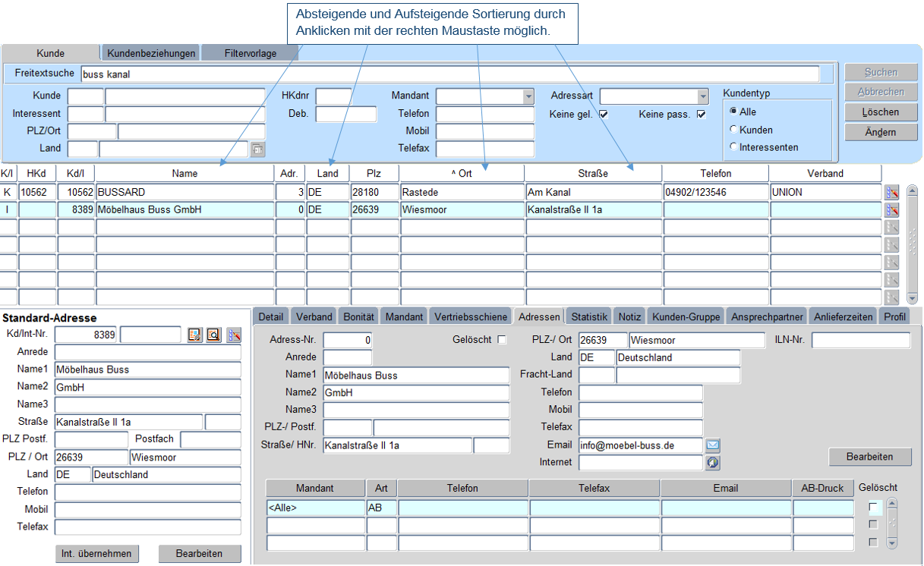924x566 pixels.
Task: Select the Interessenten radio button
Action: pos(733,147)
